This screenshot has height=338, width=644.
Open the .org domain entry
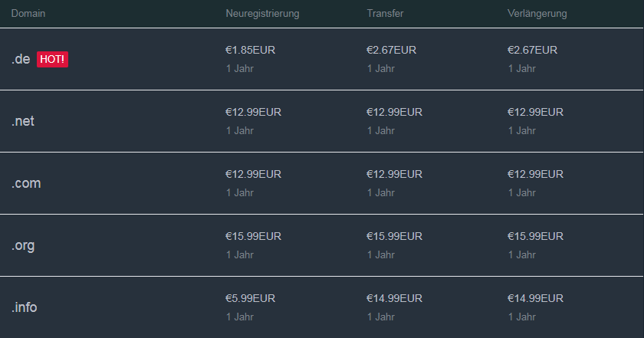[23, 245]
